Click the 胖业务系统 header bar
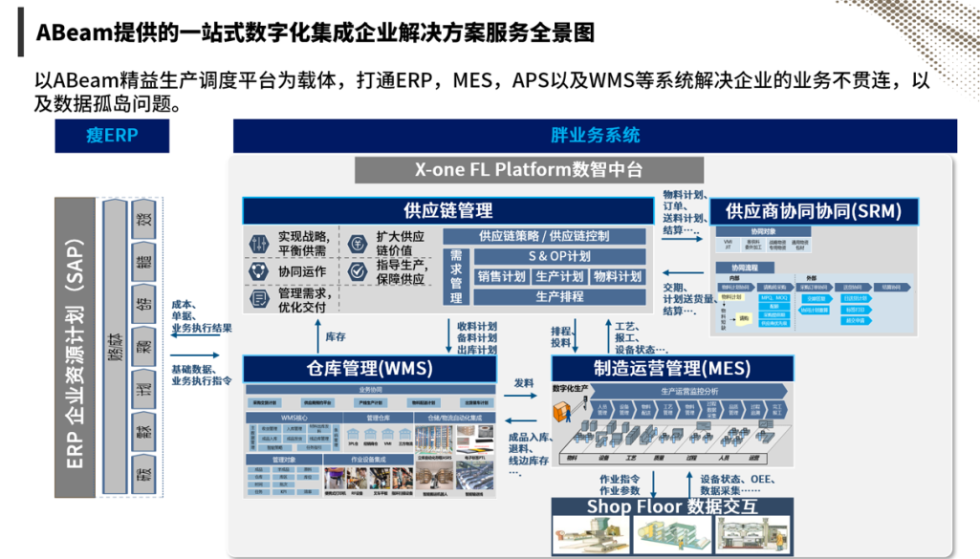 (595, 136)
